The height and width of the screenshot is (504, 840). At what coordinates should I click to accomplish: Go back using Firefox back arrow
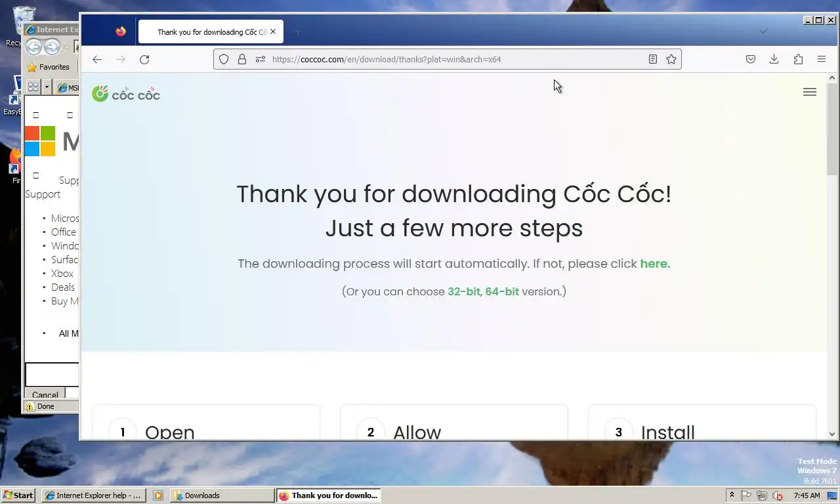point(97,59)
